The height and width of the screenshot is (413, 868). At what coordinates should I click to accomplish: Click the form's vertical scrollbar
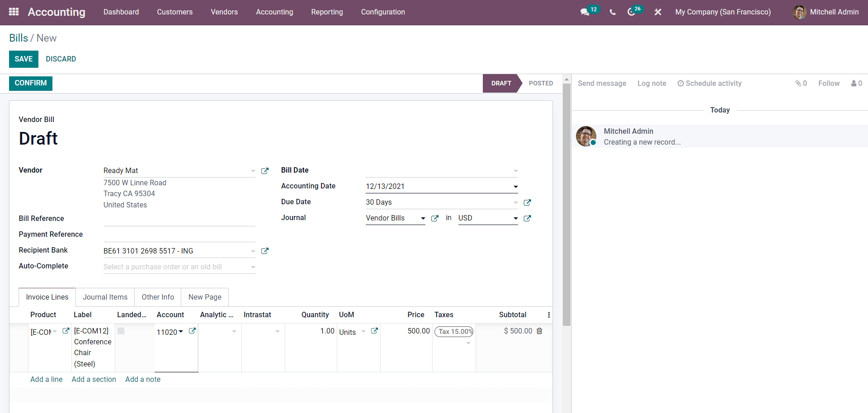(566, 203)
